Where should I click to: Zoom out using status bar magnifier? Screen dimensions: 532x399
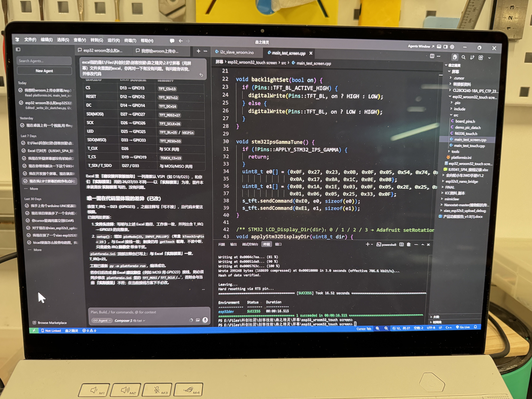click(386, 328)
